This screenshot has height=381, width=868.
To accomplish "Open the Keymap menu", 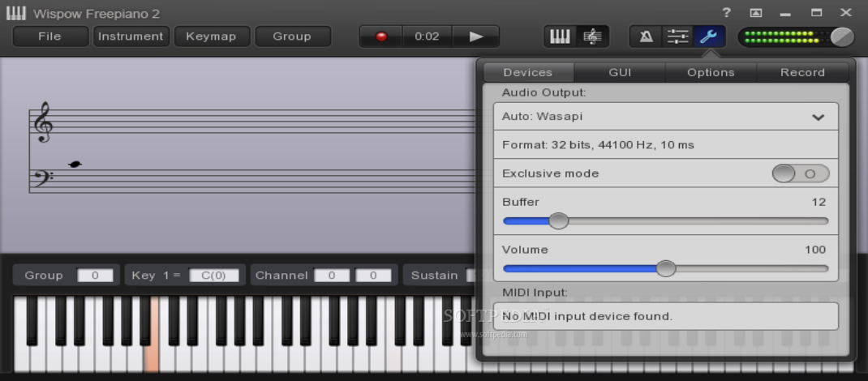I will coord(211,36).
